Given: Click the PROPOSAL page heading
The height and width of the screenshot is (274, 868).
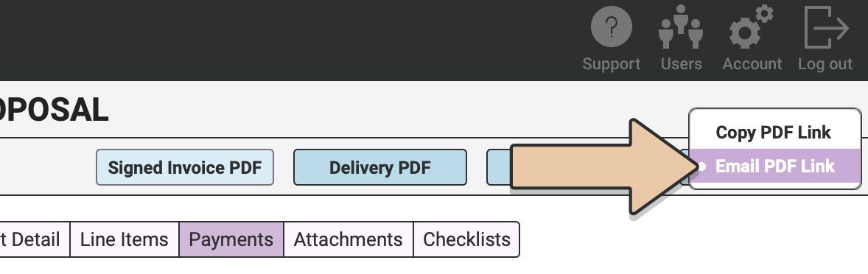Looking at the screenshot, I should tap(54, 110).
